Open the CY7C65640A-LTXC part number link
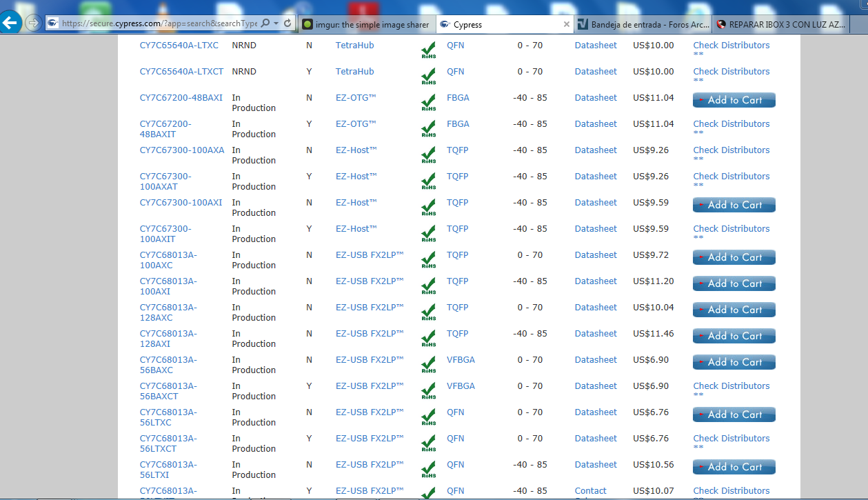Viewport: 868px width, 500px height. (x=179, y=46)
